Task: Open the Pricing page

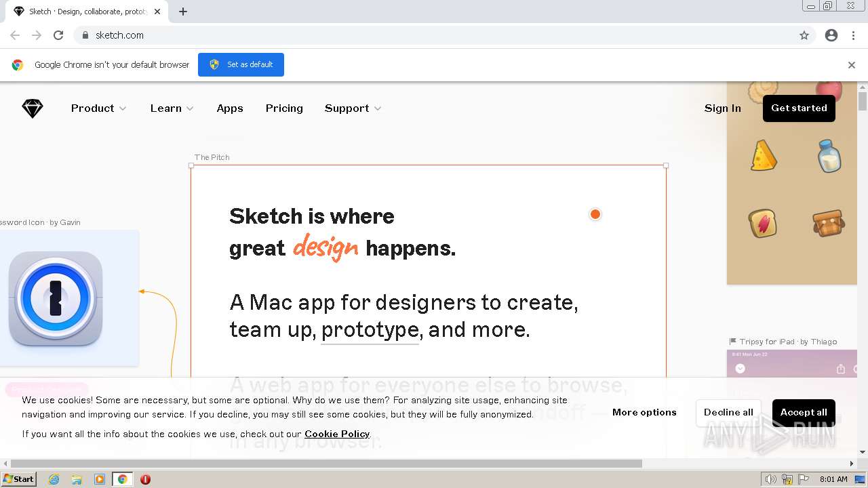Action: (x=284, y=108)
